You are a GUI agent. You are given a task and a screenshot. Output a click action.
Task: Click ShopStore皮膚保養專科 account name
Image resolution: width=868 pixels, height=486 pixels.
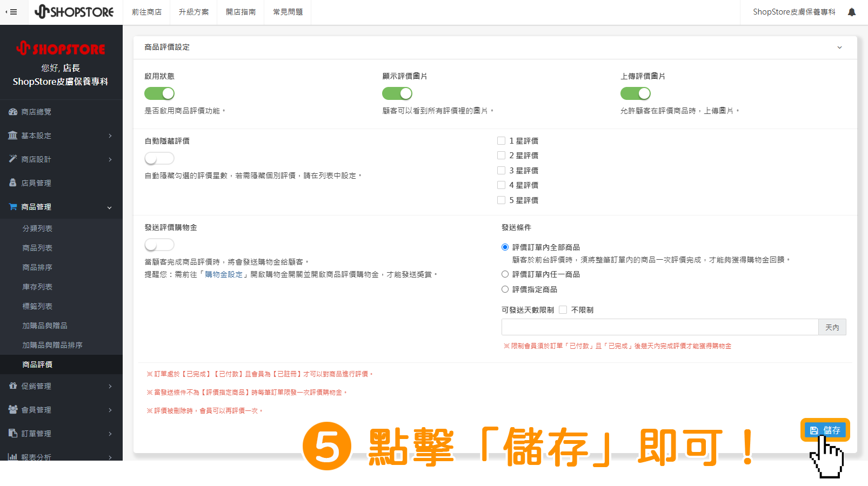point(794,12)
